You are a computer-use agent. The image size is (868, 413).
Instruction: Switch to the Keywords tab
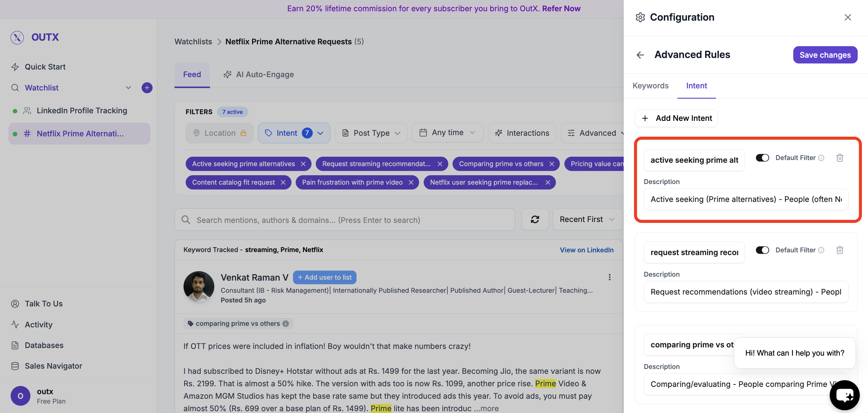click(650, 86)
